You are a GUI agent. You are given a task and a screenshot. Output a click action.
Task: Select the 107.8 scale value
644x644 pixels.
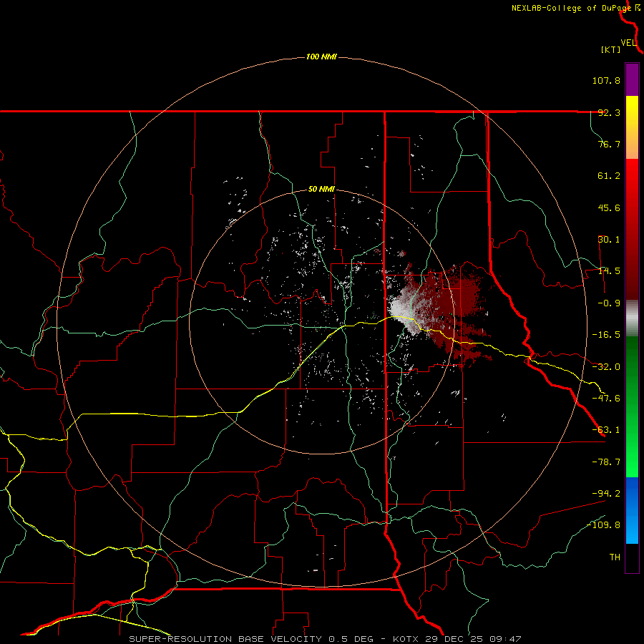(x=606, y=80)
